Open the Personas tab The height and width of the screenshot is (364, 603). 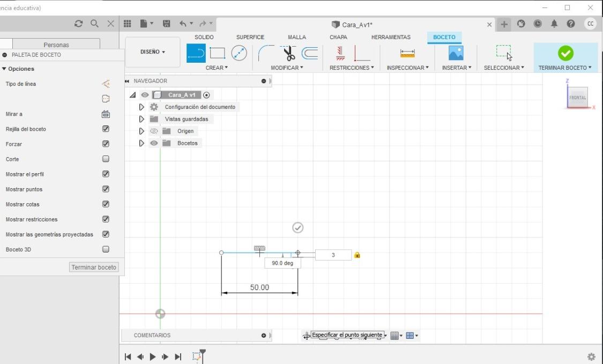pos(56,44)
